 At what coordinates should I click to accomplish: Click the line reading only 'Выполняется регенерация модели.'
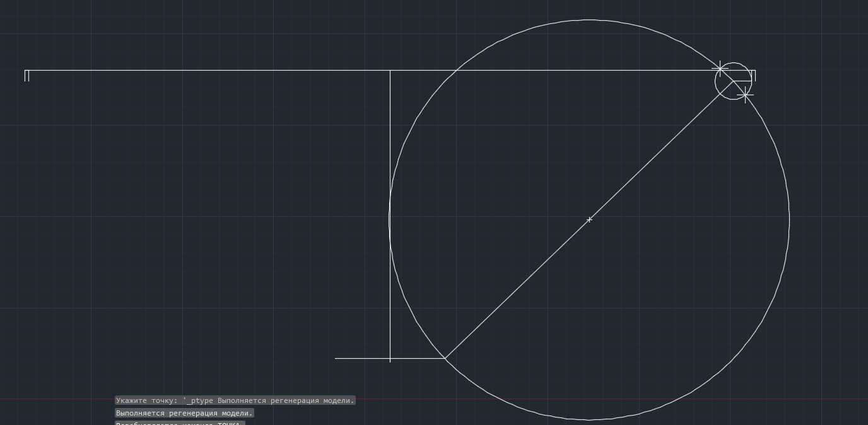pyautogui.click(x=184, y=413)
